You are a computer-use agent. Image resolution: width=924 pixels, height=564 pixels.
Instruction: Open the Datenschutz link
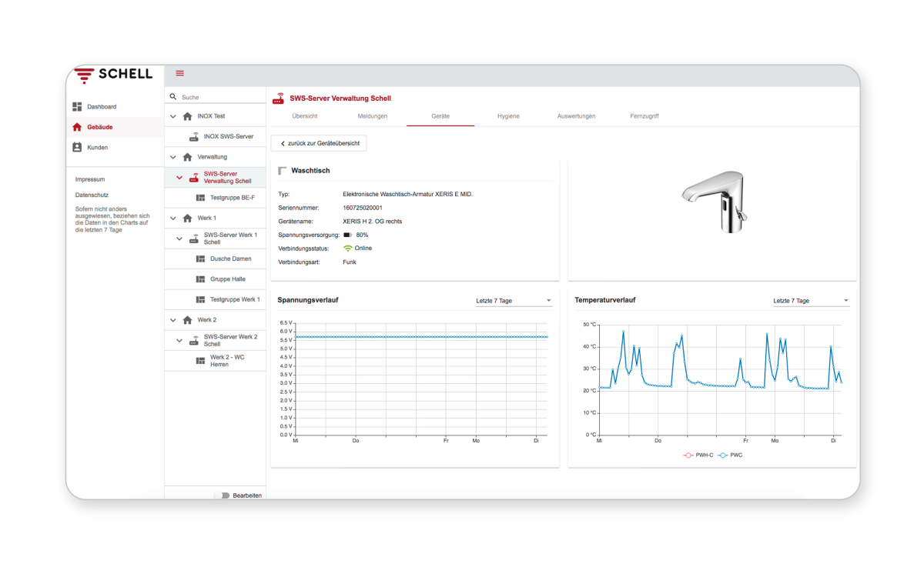91,195
